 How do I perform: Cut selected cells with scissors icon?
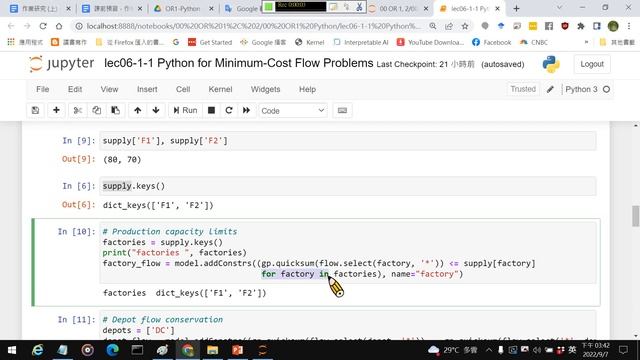(x=78, y=110)
